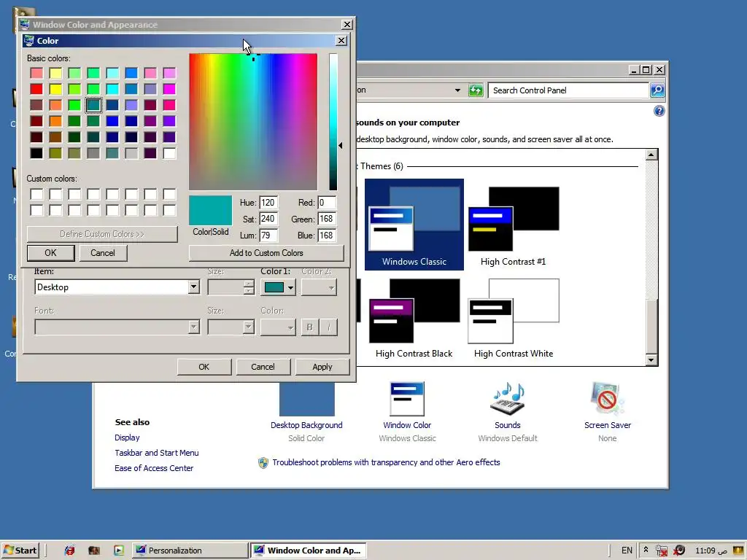Select the Windows Classic theme

pos(414,225)
